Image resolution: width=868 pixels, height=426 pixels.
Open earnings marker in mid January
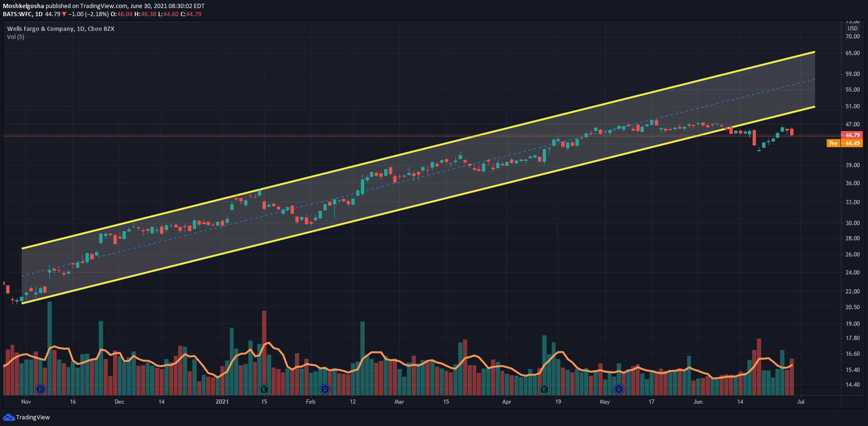[x=264, y=389]
